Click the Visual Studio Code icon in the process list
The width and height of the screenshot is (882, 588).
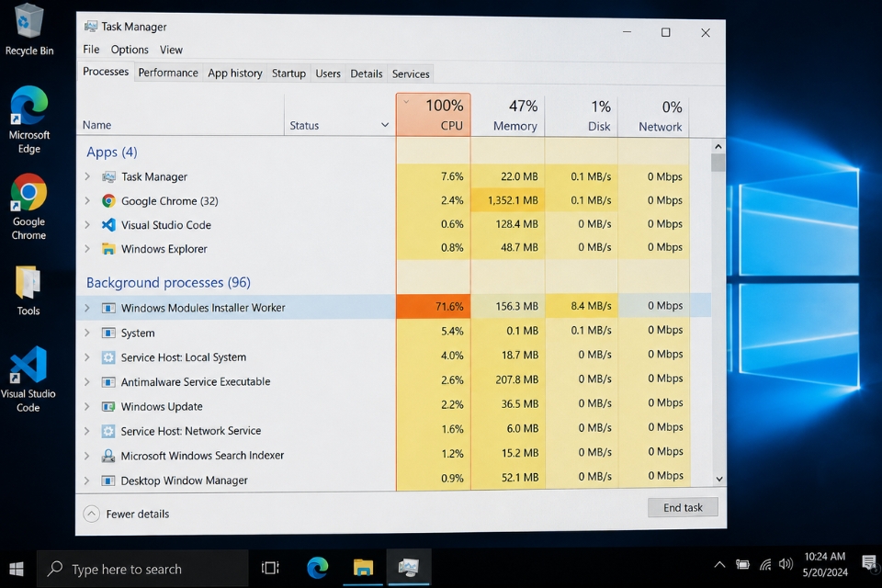coord(108,225)
